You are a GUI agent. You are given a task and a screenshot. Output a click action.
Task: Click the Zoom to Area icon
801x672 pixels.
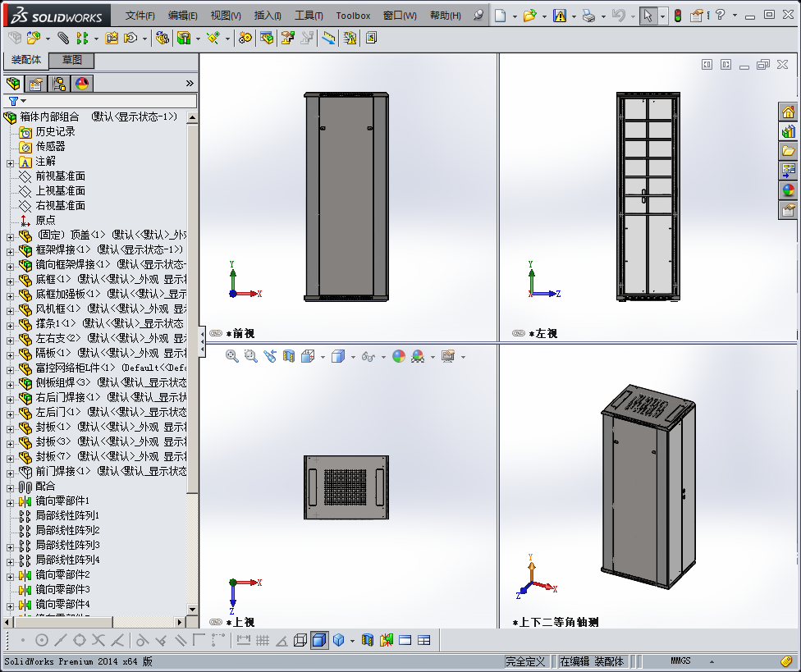click(251, 356)
